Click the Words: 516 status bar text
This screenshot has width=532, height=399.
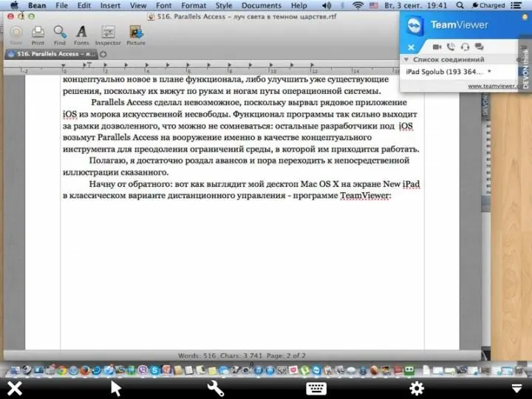[197, 355]
